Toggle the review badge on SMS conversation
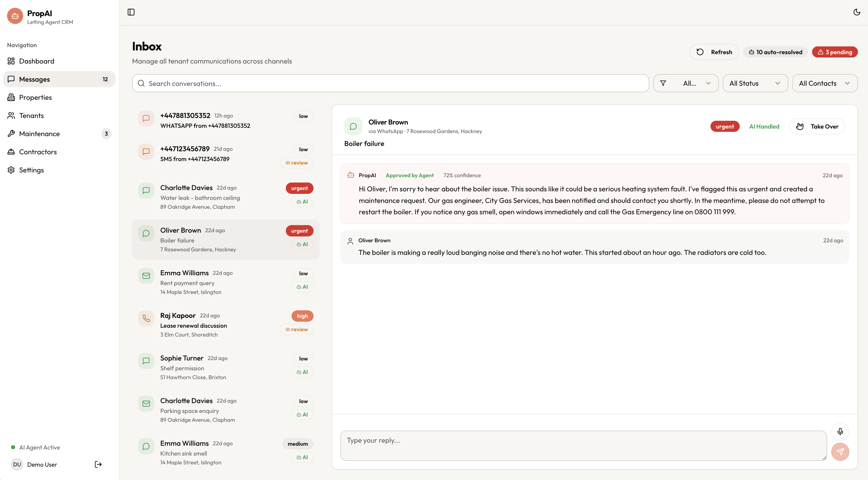Screen dimensions: 868x480 [297, 163]
